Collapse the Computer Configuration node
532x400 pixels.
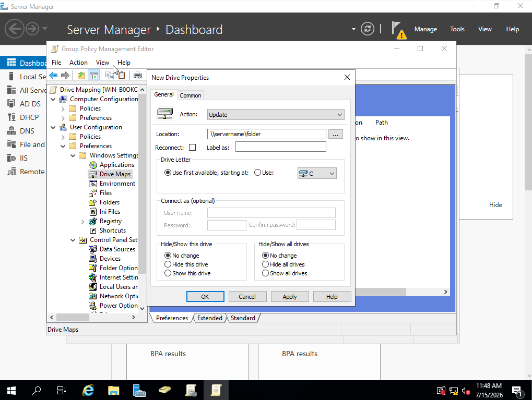click(53, 99)
